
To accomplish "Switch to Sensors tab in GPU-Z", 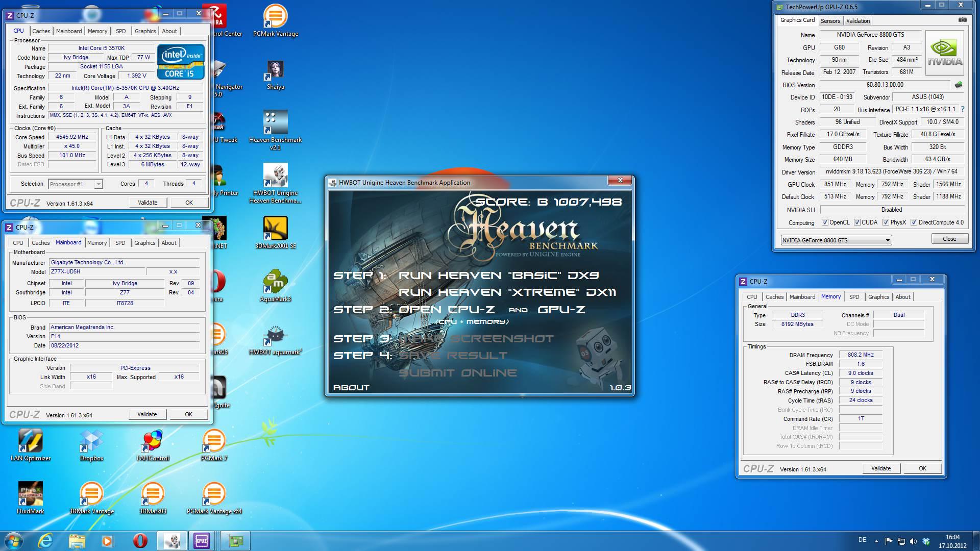I will 830,21.
